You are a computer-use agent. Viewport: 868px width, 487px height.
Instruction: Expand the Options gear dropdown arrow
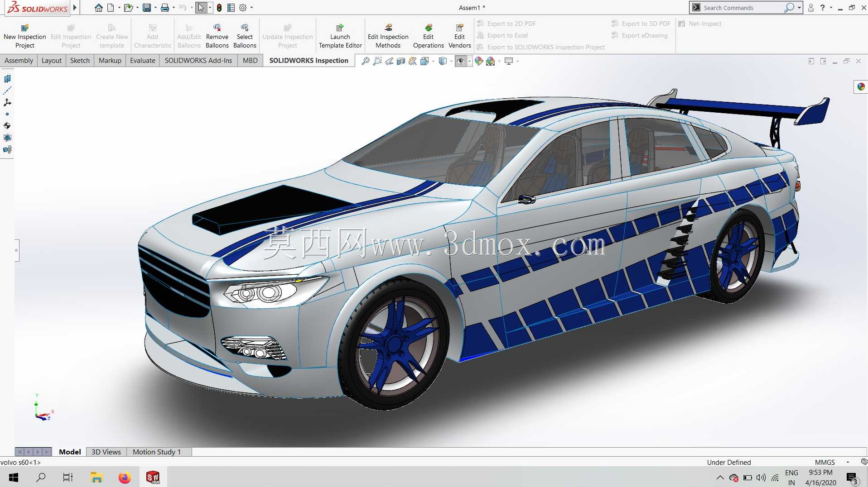point(251,8)
